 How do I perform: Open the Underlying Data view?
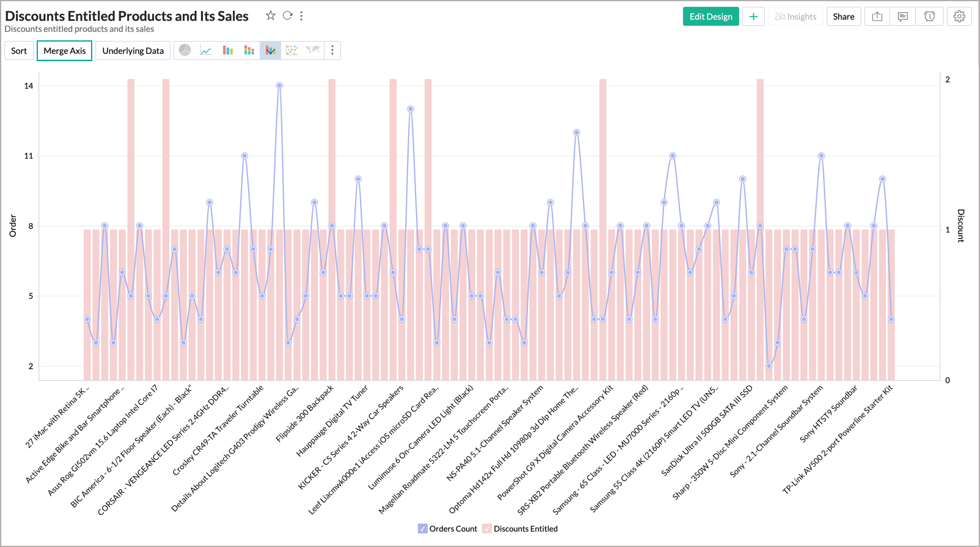pos(133,51)
